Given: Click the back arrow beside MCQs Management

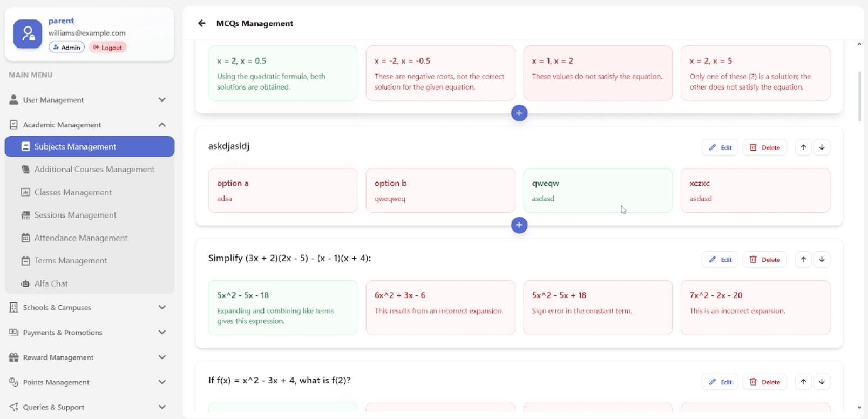Looking at the screenshot, I should 202,23.
